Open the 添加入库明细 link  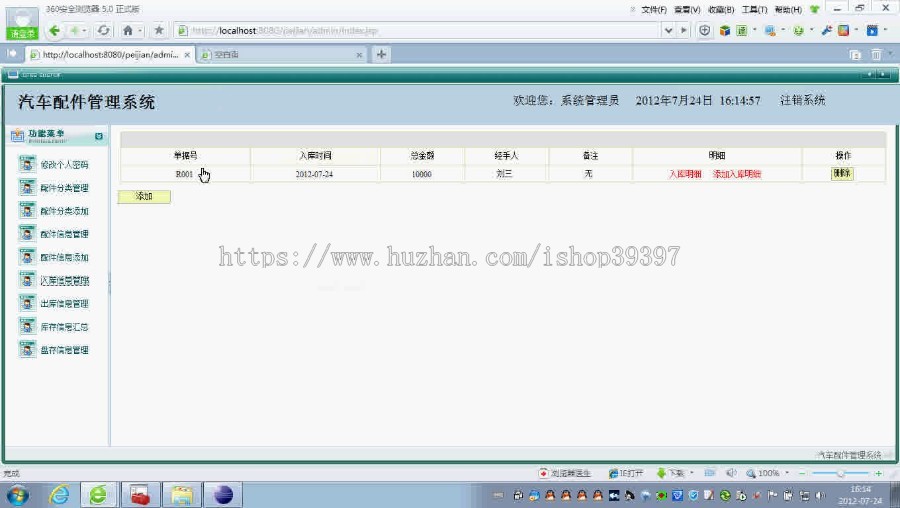pos(737,174)
